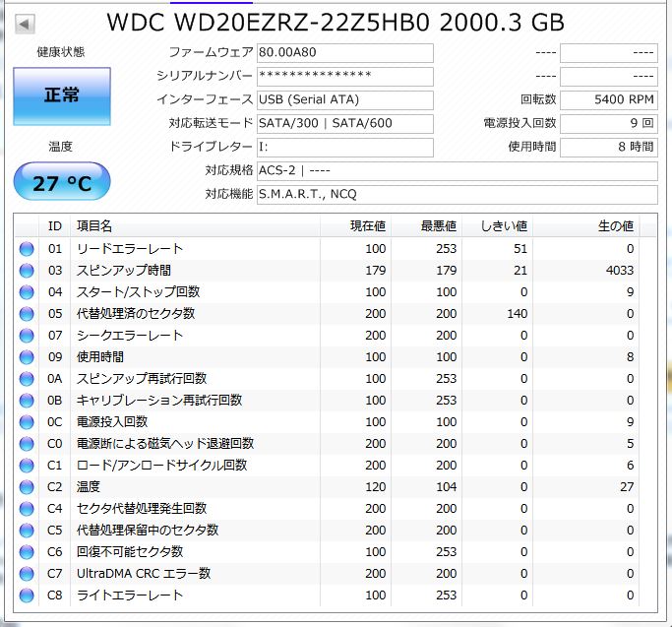Select the リードエラーレート attribute name
Viewport: 672px width, 627px height.
(x=130, y=249)
